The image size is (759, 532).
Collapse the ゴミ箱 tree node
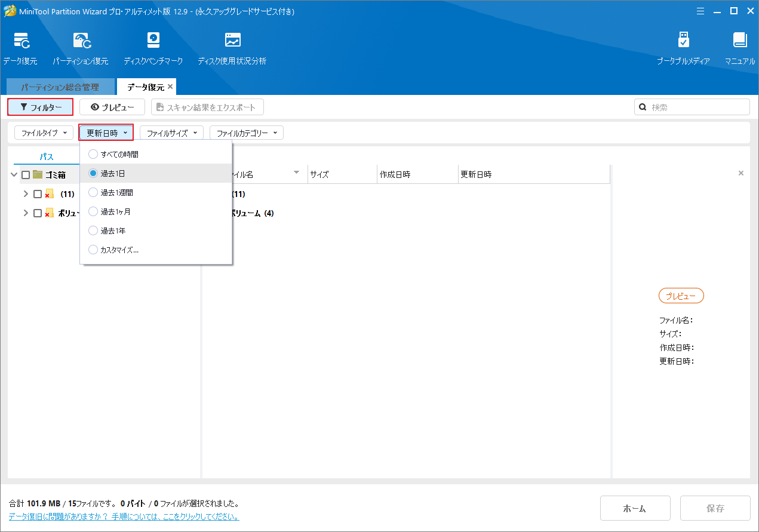14,175
